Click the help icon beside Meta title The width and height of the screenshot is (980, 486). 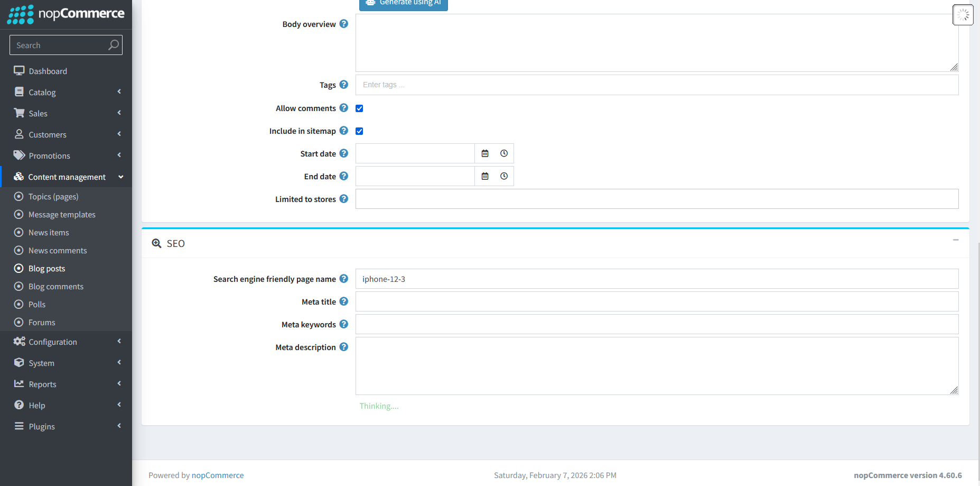point(344,301)
